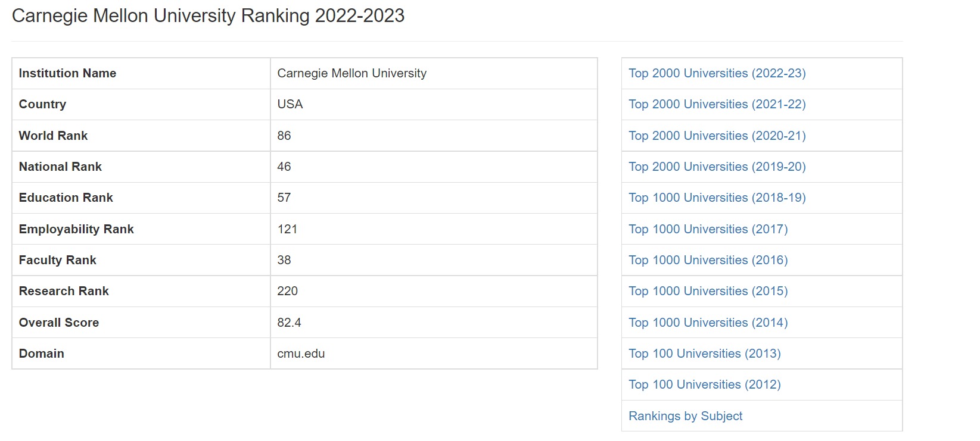This screenshot has width=980, height=441.
Task: Select the Institution Name label cell
Action: click(141, 73)
